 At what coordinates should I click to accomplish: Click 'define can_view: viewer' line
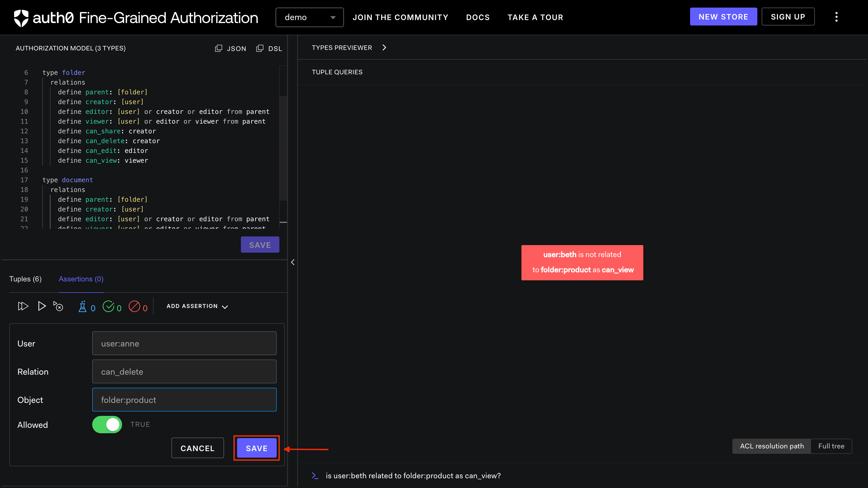tap(103, 160)
